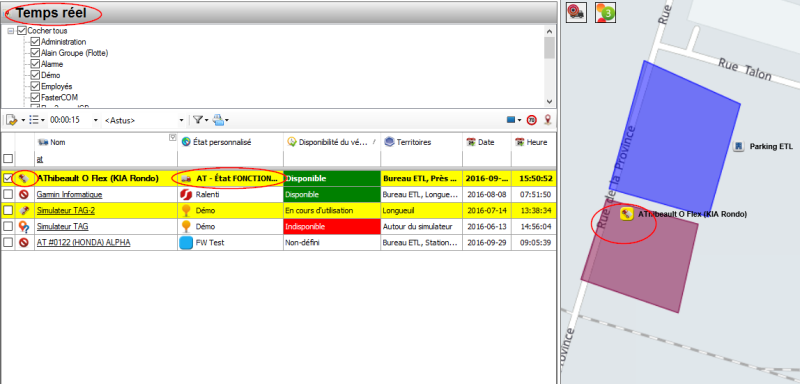Click the blue color display dropdown in toolbar
This screenshot has width=800, height=384.
(514, 120)
